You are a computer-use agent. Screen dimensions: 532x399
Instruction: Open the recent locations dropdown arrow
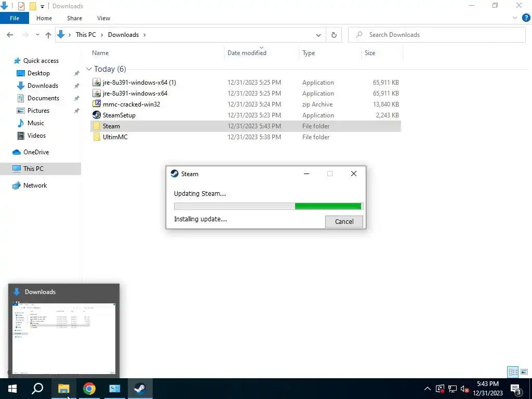37,35
